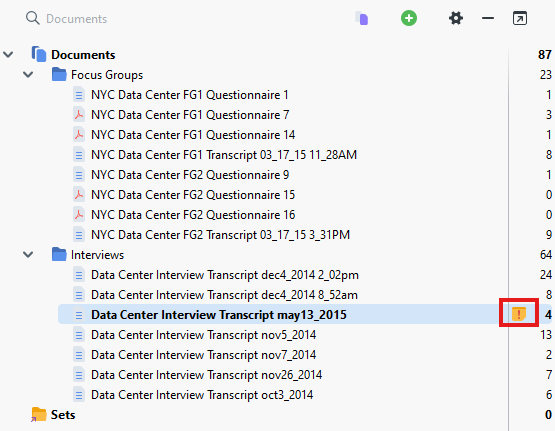Click document icon of Interview Transcript may13_2015

click(x=79, y=315)
